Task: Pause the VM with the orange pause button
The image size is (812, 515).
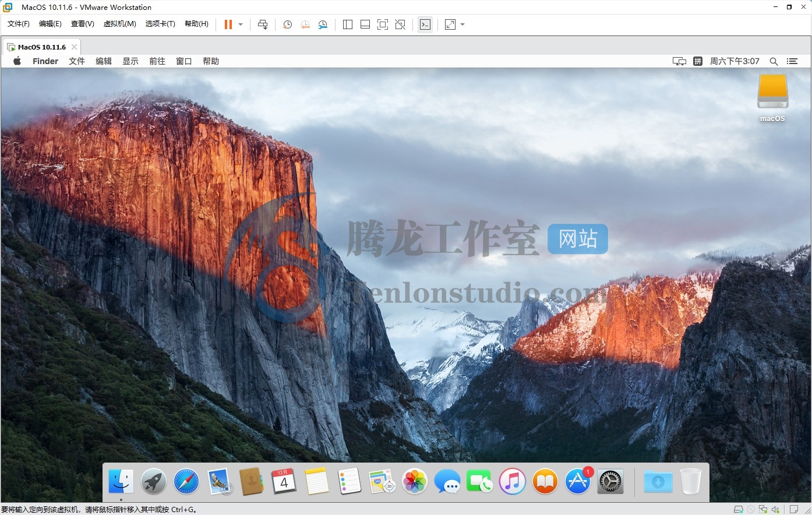Action: pos(228,24)
